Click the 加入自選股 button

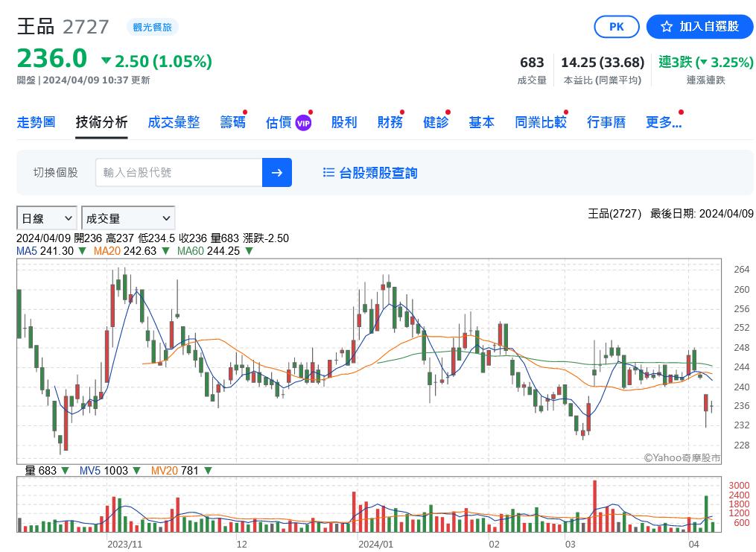pos(699,27)
